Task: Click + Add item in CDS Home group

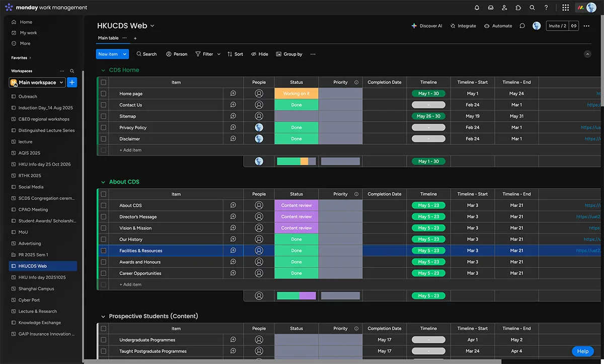Action: [130, 150]
